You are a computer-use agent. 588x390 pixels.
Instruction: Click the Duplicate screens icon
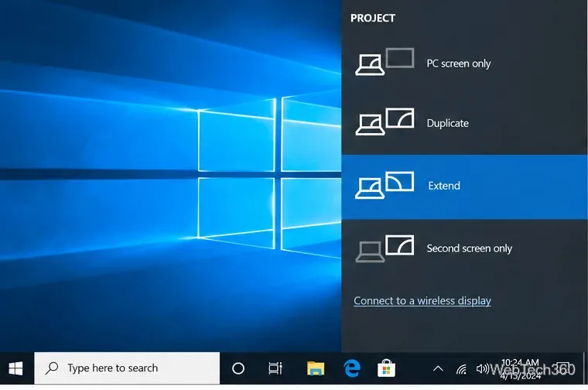pos(385,121)
